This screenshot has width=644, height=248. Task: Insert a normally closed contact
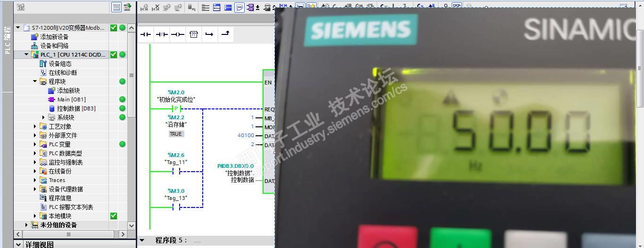[162, 34]
